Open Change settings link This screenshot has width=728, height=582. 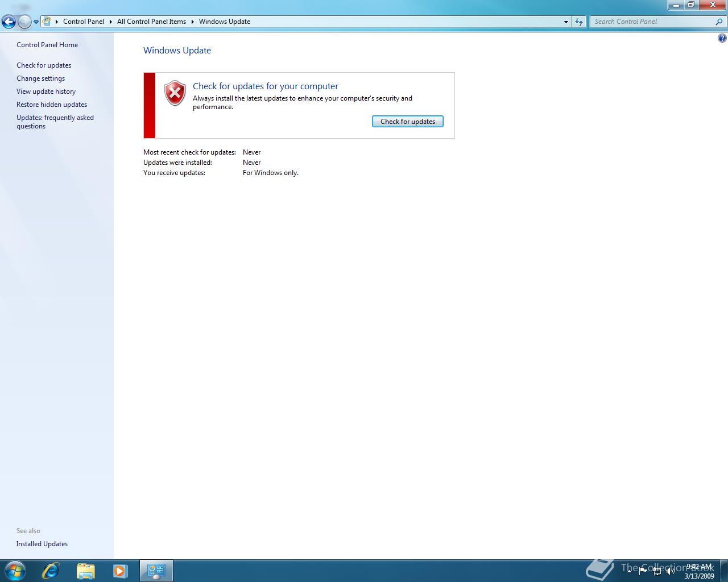(x=40, y=78)
